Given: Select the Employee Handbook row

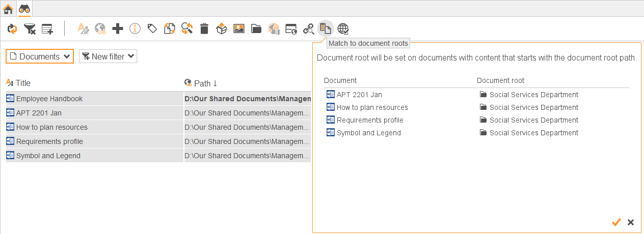Looking at the screenshot, I should coord(158,99).
